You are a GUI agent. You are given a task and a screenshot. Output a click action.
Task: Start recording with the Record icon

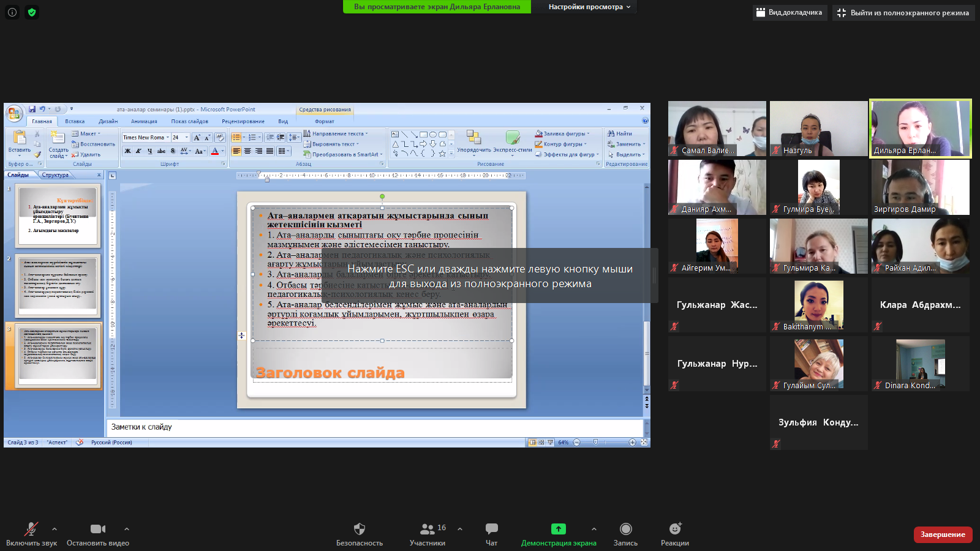(625, 530)
